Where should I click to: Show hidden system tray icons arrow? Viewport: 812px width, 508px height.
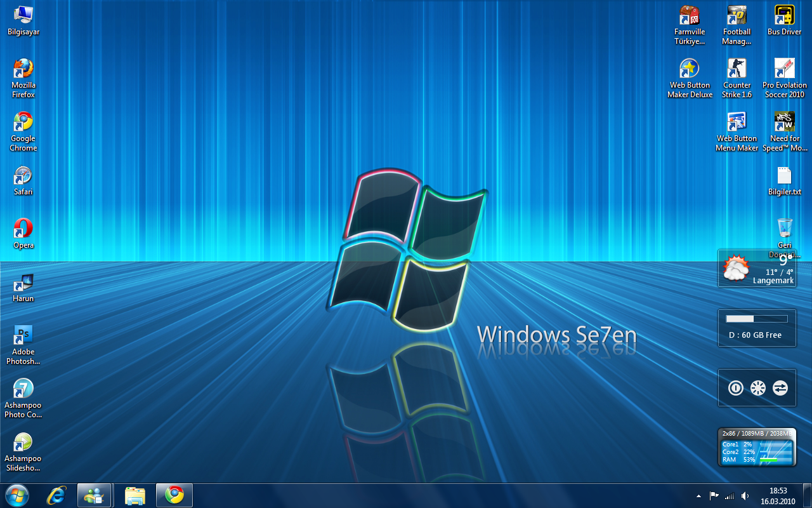(x=698, y=496)
